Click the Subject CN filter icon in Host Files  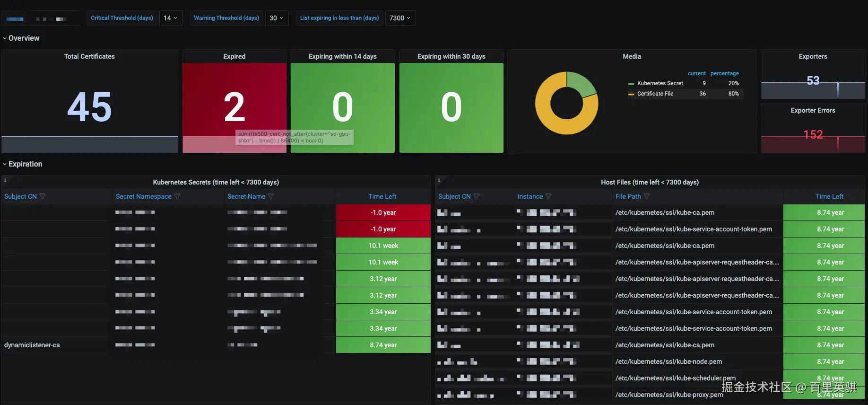(x=477, y=196)
